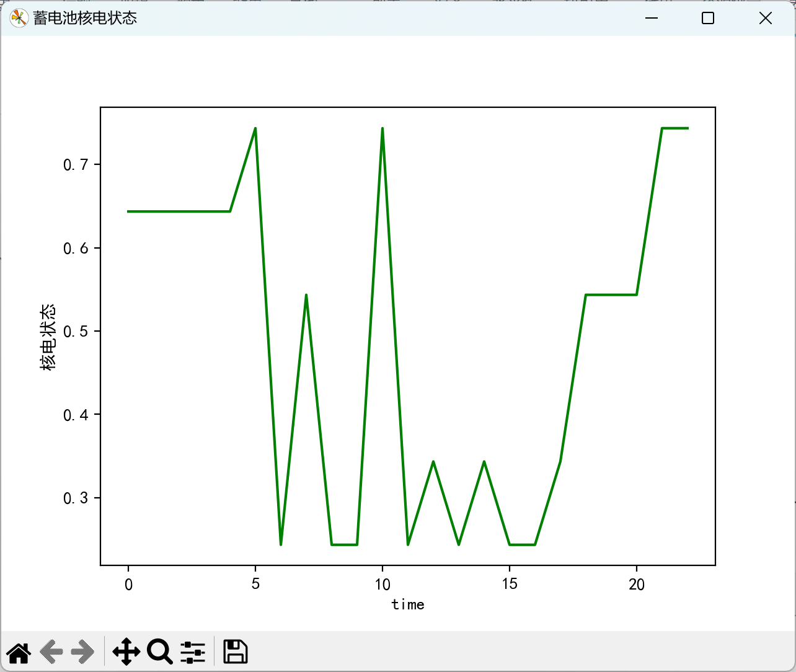Save the figure with the floppy icon
The image size is (796, 672).
point(236,652)
